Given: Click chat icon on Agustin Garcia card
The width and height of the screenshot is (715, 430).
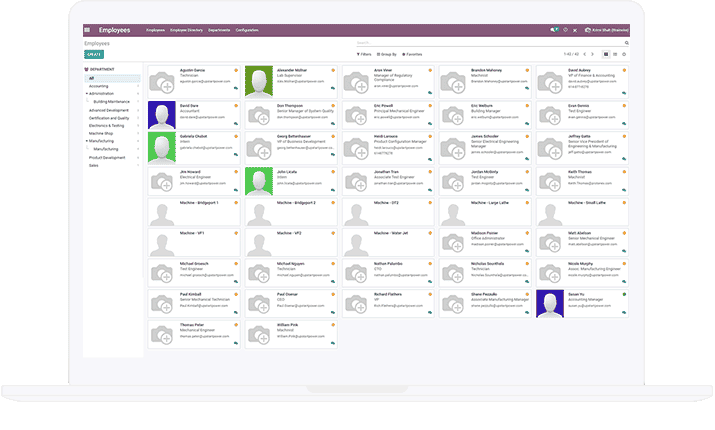Looking at the screenshot, I should point(235,89).
